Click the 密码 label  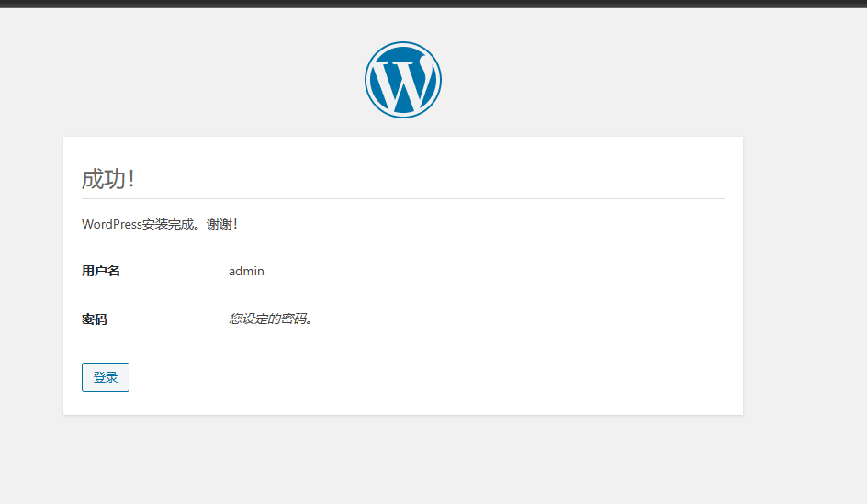coord(94,319)
